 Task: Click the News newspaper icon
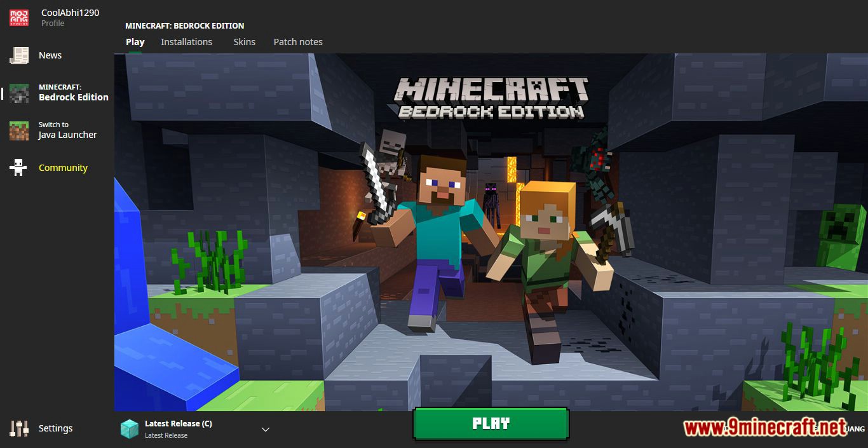[19, 55]
